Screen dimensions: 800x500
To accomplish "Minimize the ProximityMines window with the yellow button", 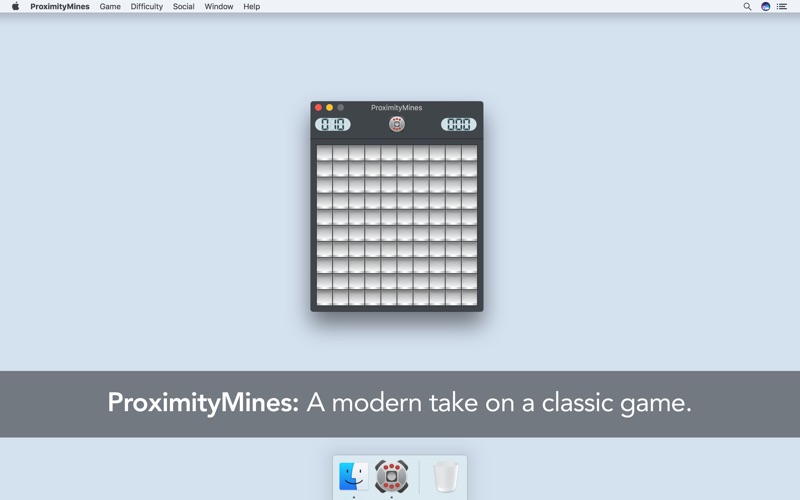I will click(330, 108).
